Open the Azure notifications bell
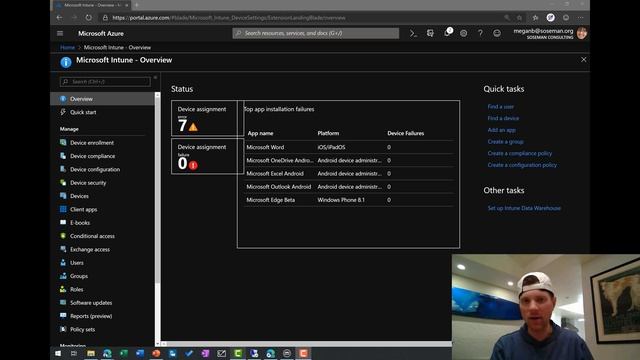Viewport: 640px width, 360px height. coord(447,33)
